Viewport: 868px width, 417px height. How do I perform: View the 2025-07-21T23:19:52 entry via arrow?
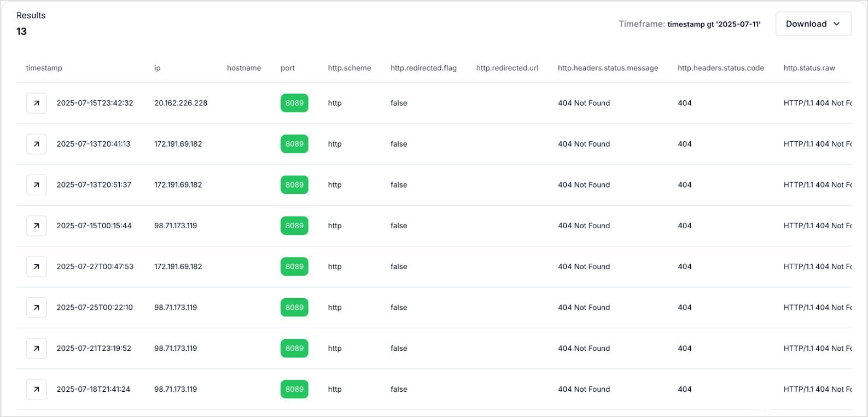[36, 348]
